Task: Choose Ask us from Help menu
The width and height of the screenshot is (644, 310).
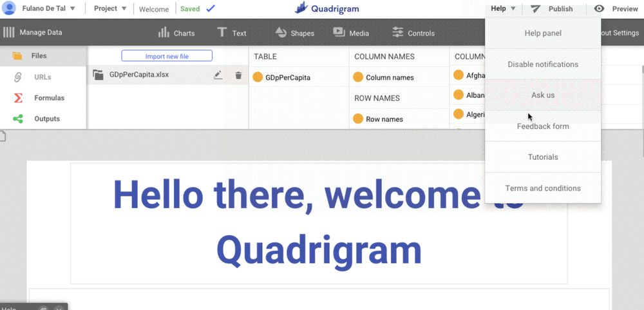Action: point(543,95)
